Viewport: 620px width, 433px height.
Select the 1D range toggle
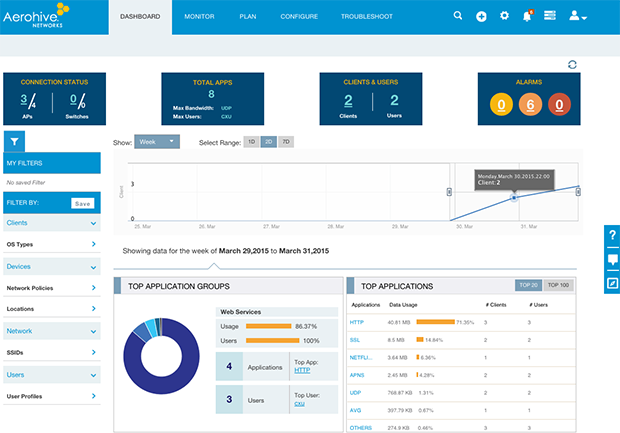[x=252, y=142]
